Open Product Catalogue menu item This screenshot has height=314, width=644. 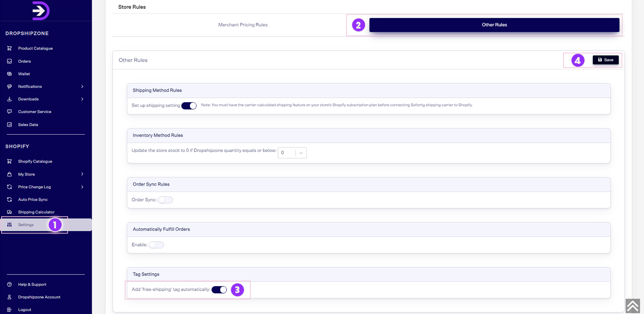pyautogui.click(x=35, y=48)
